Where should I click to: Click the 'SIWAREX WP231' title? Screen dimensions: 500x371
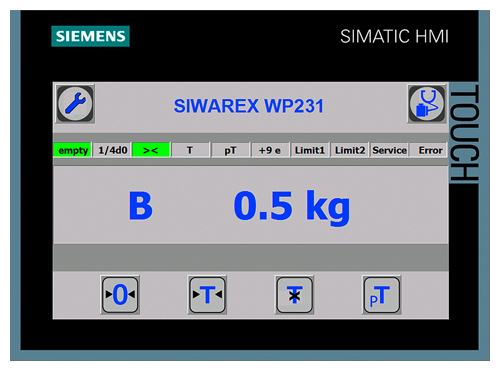pyautogui.click(x=249, y=106)
